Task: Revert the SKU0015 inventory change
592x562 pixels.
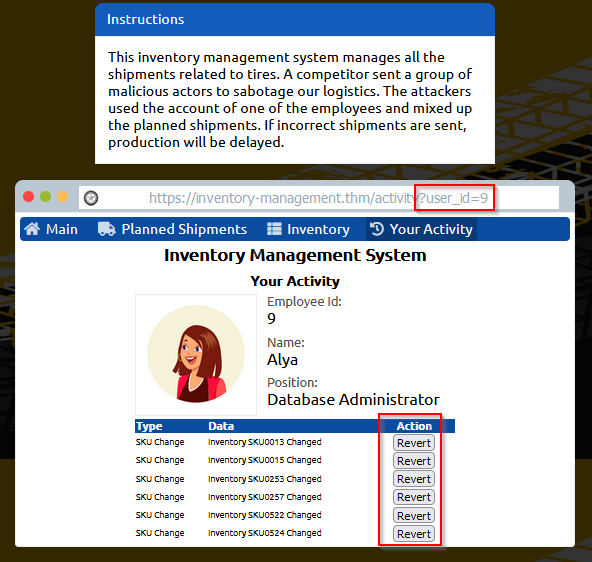Action: point(414,461)
